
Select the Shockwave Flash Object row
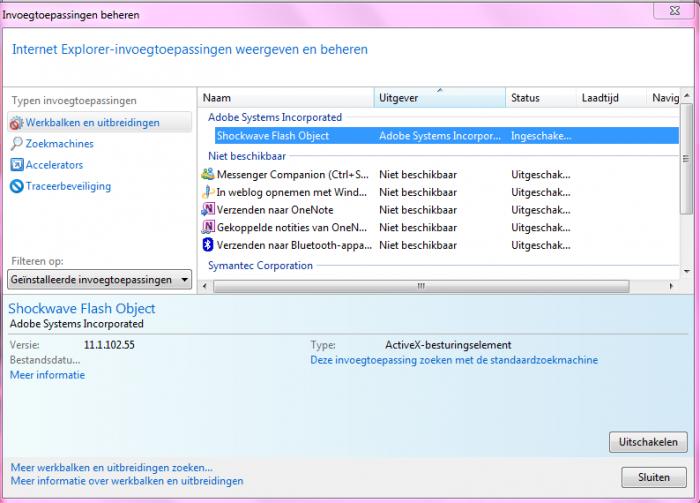[446, 136]
